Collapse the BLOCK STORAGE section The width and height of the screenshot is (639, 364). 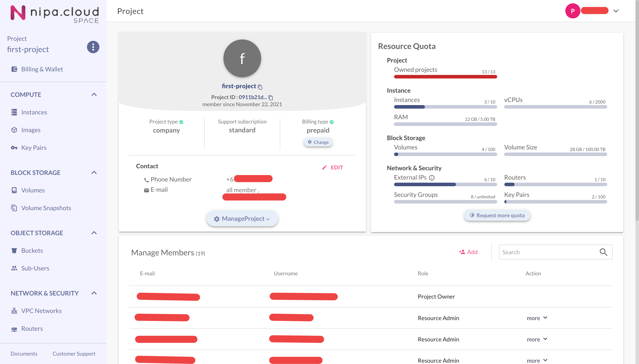point(94,172)
